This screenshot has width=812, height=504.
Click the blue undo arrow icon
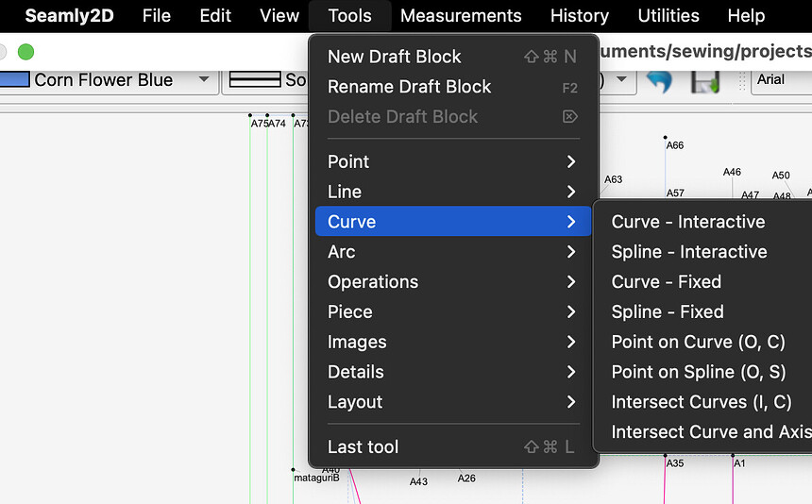click(659, 81)
